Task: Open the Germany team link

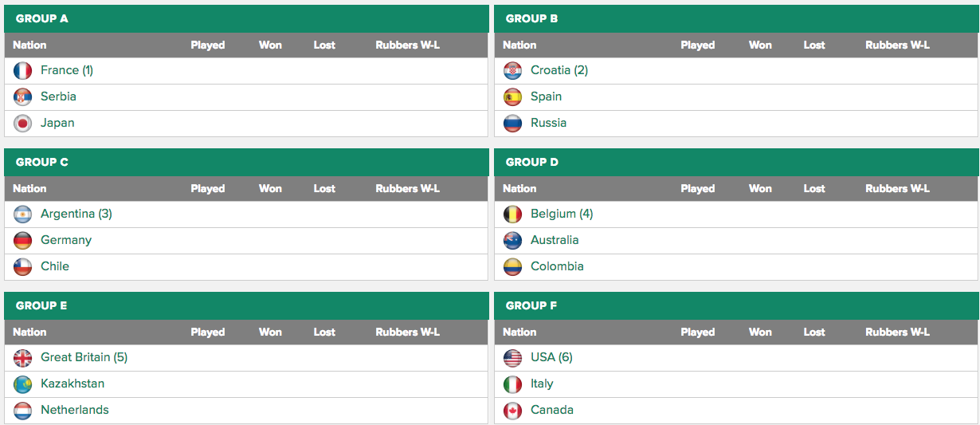Action: tap(66, 240)
